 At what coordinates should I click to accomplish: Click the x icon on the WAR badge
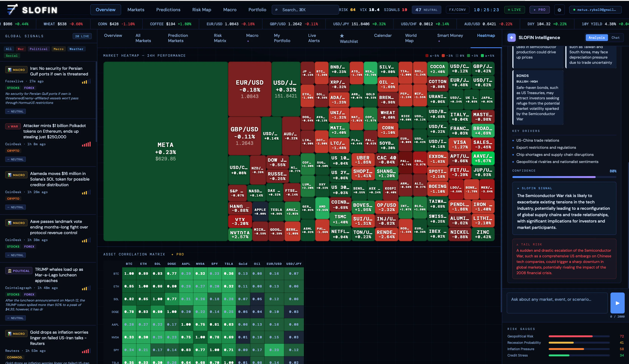[9, 127]
